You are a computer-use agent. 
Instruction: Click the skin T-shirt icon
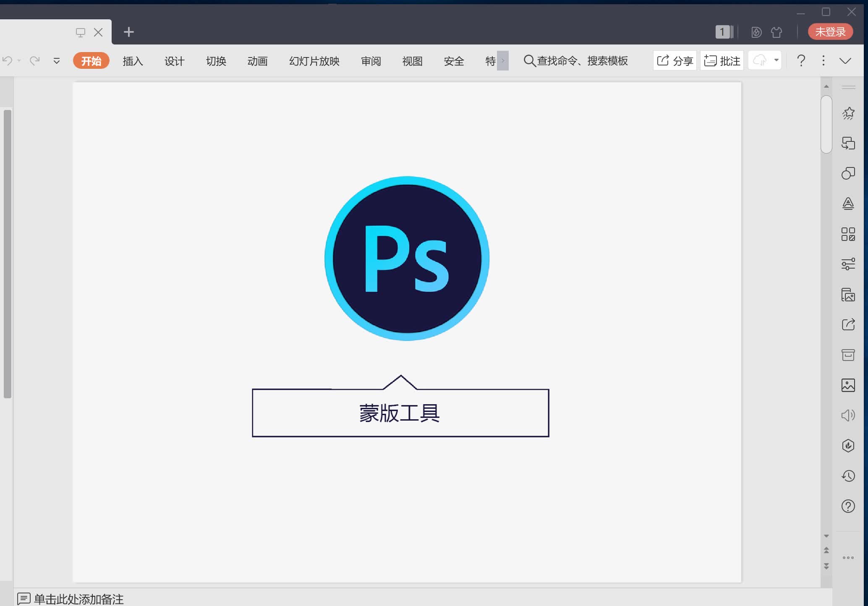point(776,32)
